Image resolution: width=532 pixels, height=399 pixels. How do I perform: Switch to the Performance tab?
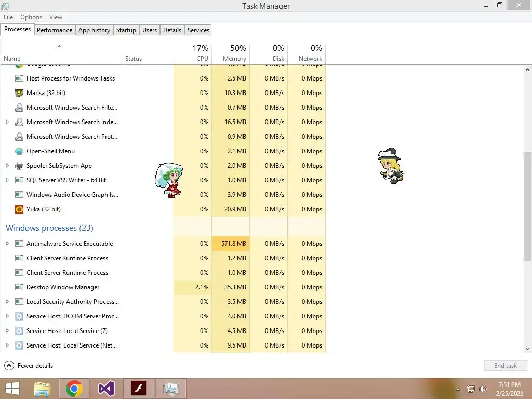(55, 30)
